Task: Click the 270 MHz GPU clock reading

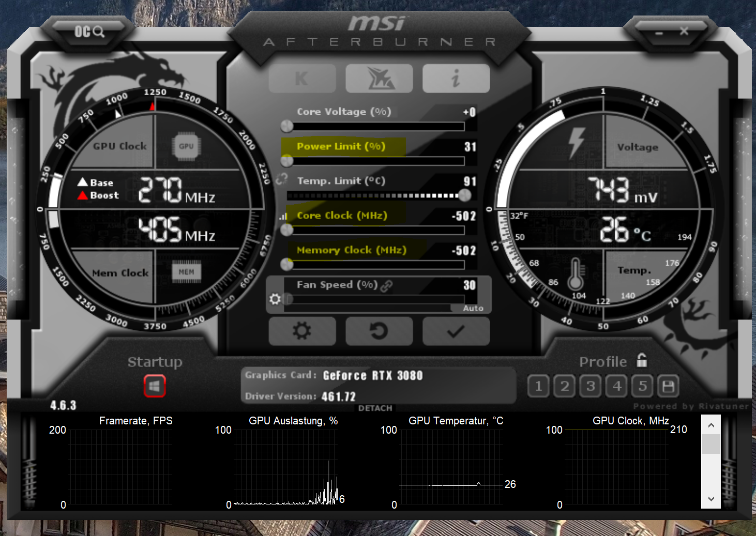Action: click(x=176, y=190)
